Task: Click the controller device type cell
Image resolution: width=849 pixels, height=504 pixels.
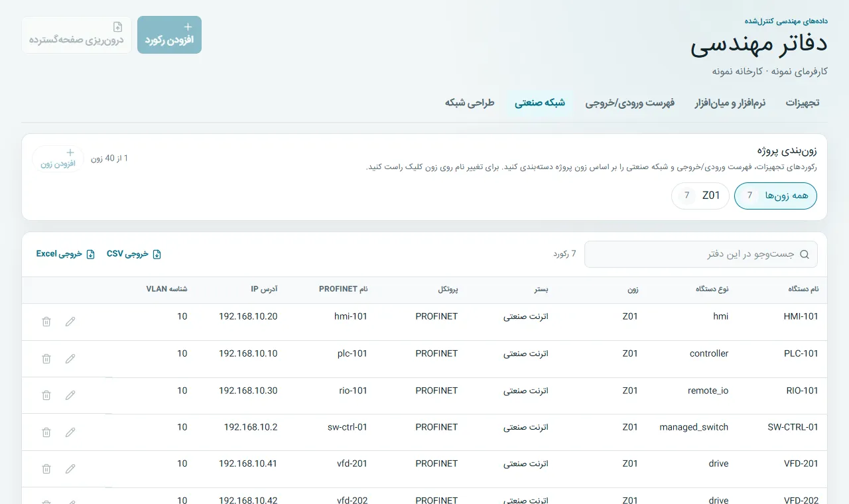Action: click(x=709, y=353)
